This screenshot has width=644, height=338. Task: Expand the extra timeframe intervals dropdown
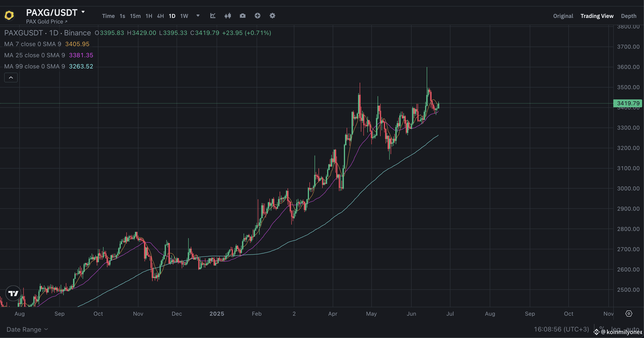coord(198,16)
